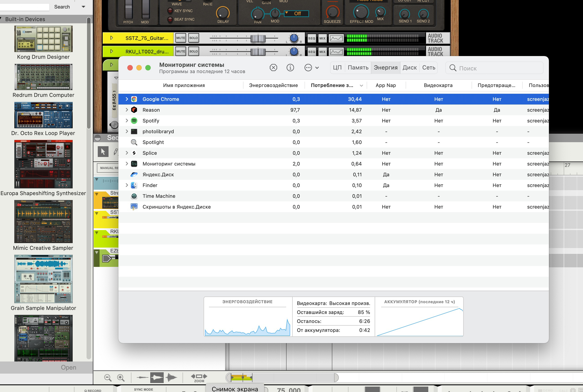This screenshot has height=392, width=583.
Task: Click the SSTZ_75_Guitar track volume fader
Action: (258, 38)
